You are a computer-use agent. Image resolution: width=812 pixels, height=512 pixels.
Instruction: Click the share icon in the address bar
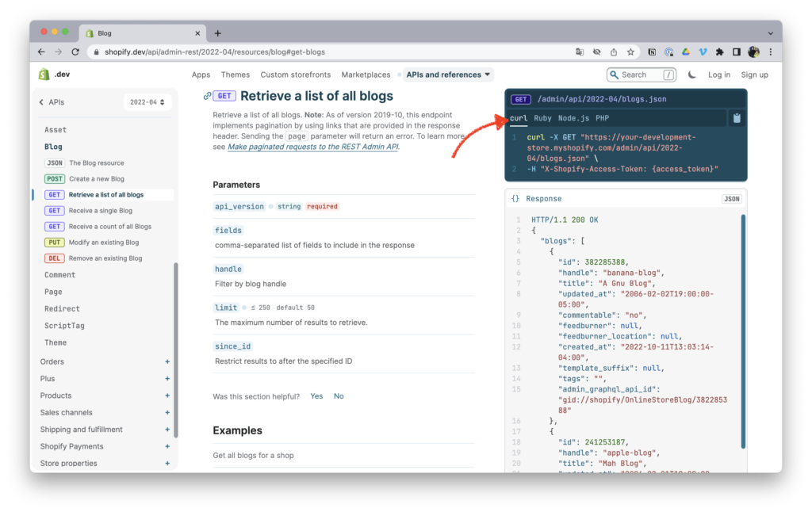(x=614, y=52)
